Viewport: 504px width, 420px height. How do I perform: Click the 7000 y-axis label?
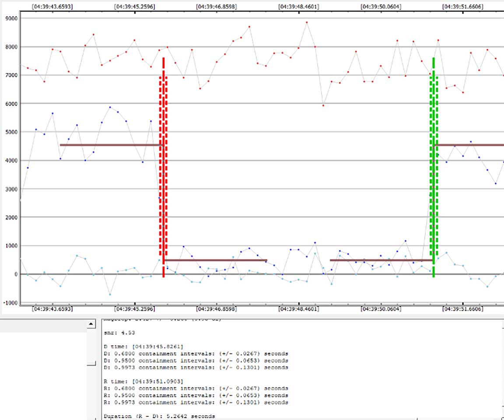click(11, 75)
